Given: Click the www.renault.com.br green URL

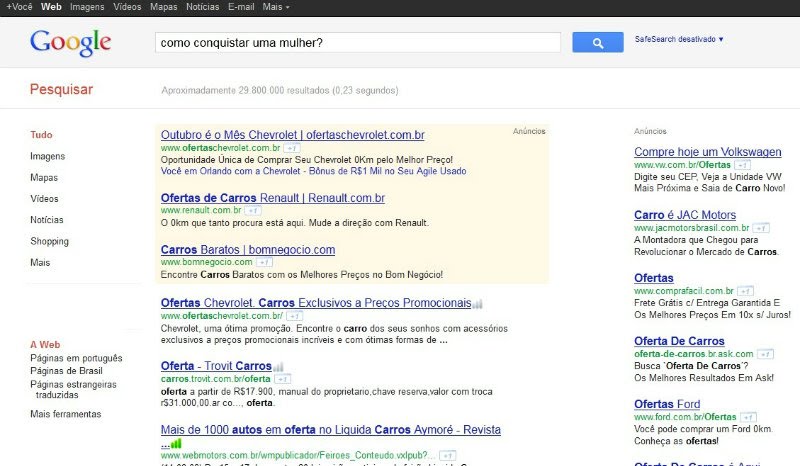Looking at the screenshot, I should point(201,210).
